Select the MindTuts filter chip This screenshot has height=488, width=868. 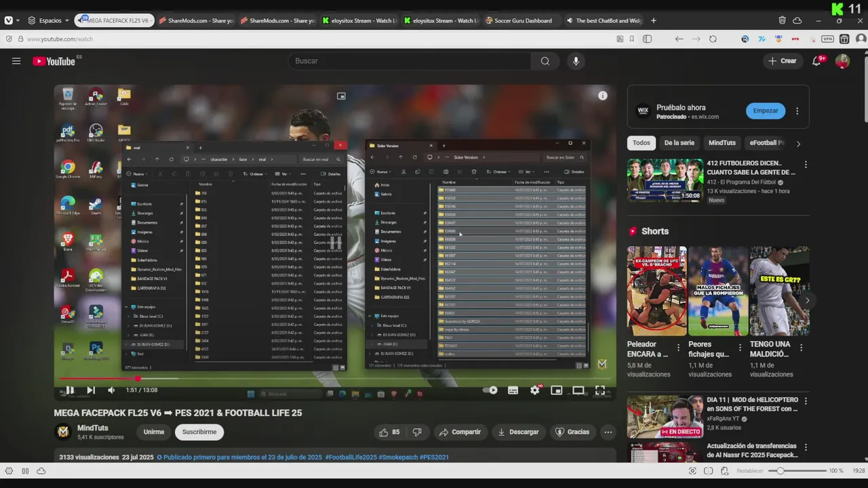click(722, 143)
